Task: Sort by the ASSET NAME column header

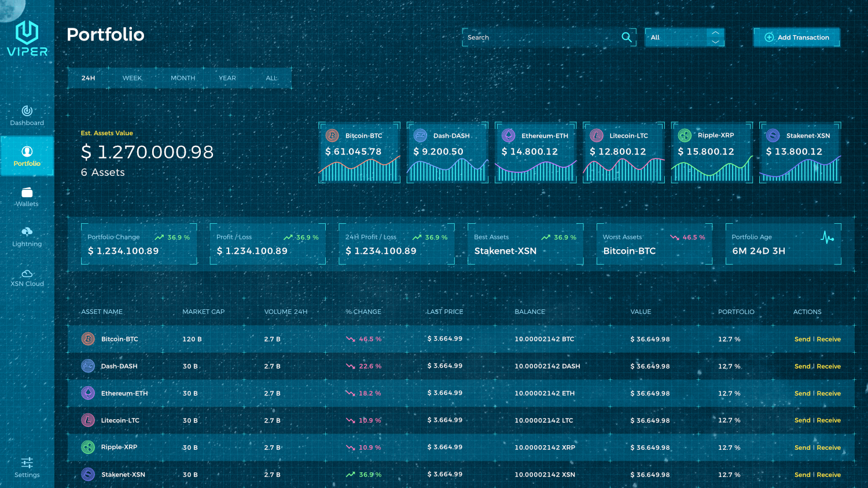Action: point(102,312)
